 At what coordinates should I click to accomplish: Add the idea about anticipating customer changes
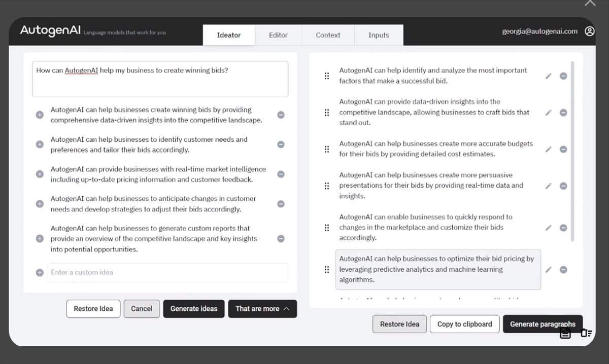40,204
